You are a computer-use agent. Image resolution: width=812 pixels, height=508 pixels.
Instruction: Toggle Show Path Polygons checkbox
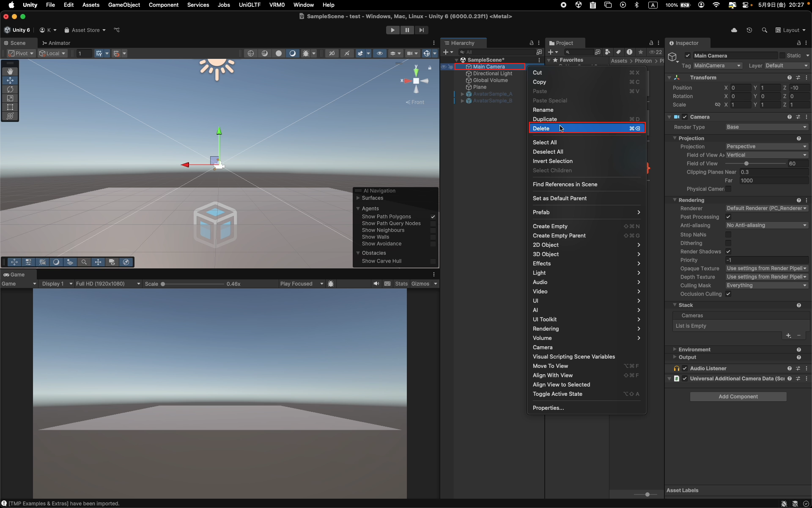[x=433, y=217]
